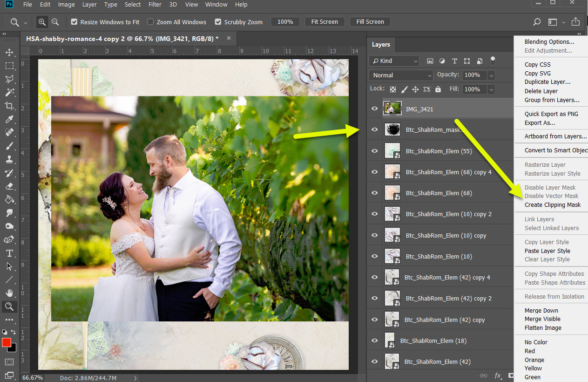This screenshot has height=382, width=588.
Task: Uncheck Resize Windows to Fit
Action: point(74,22)
